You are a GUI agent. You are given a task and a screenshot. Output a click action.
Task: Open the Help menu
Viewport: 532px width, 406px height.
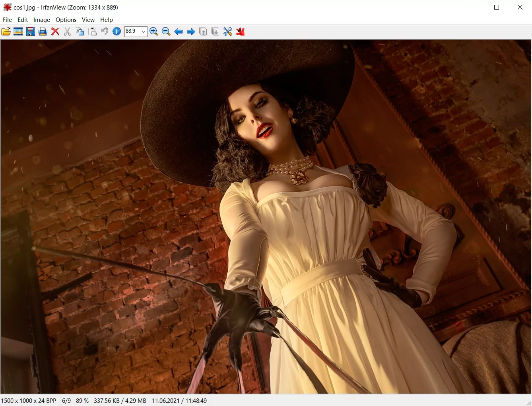[x=107, y=20]
